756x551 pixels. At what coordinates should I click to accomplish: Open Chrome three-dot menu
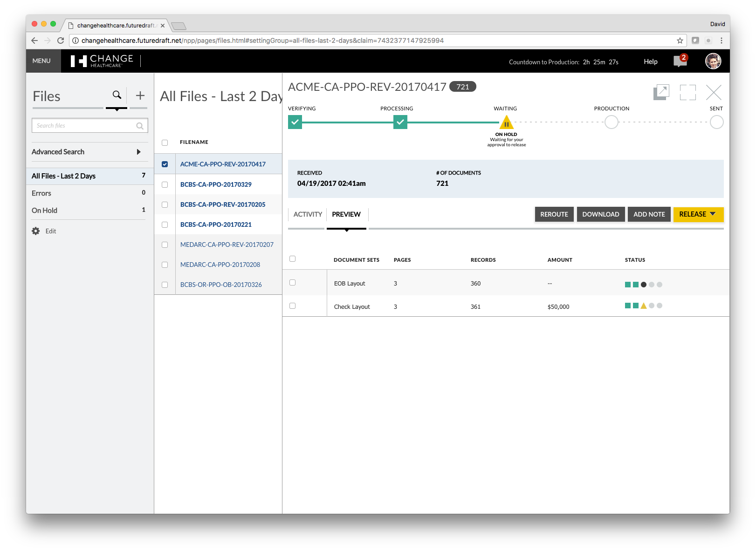722,41
